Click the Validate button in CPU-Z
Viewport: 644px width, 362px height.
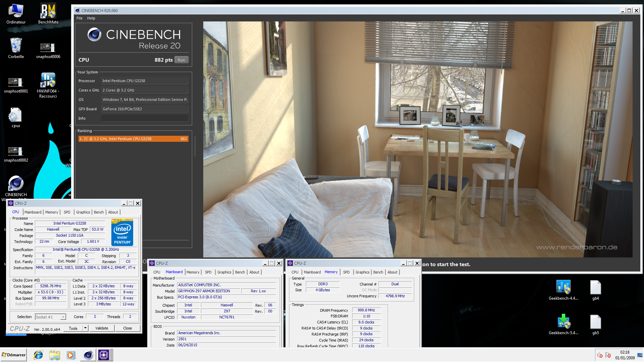[102, 328]
